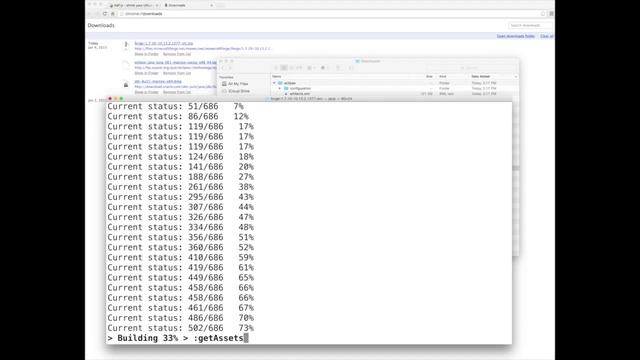Image resolution: width=640 pixels, height=360 pixels.
Task: Show the eclipse download in Finder
Action: pyautogui.click(x=147, y=73)
